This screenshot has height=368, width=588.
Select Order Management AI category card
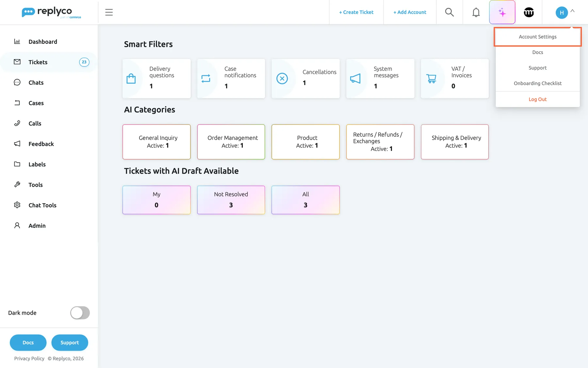(x=231, y=142)
